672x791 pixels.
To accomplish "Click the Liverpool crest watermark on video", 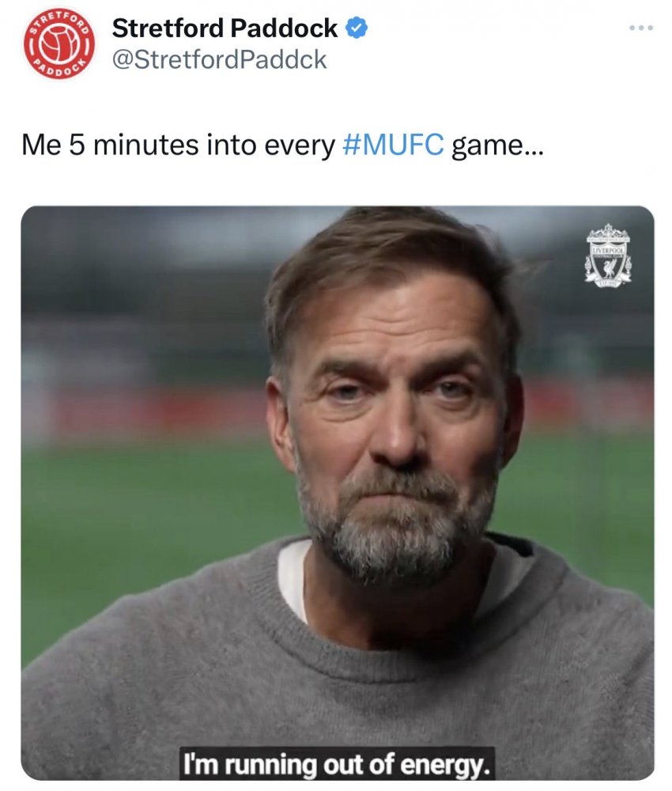I will click(608, 256).
